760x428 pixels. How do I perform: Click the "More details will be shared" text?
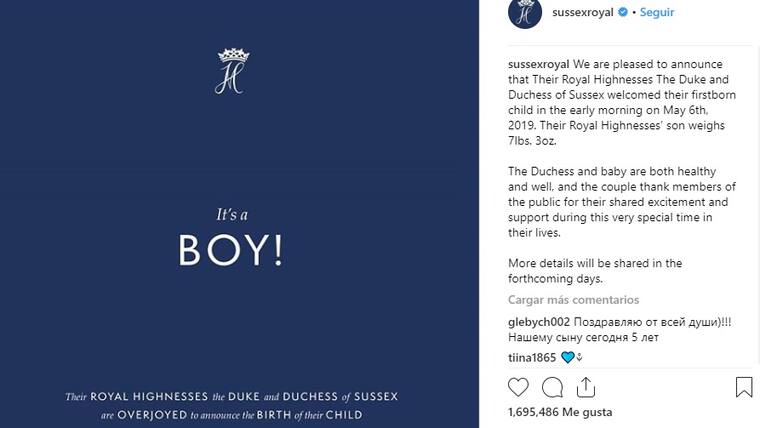tap(595, 264)
